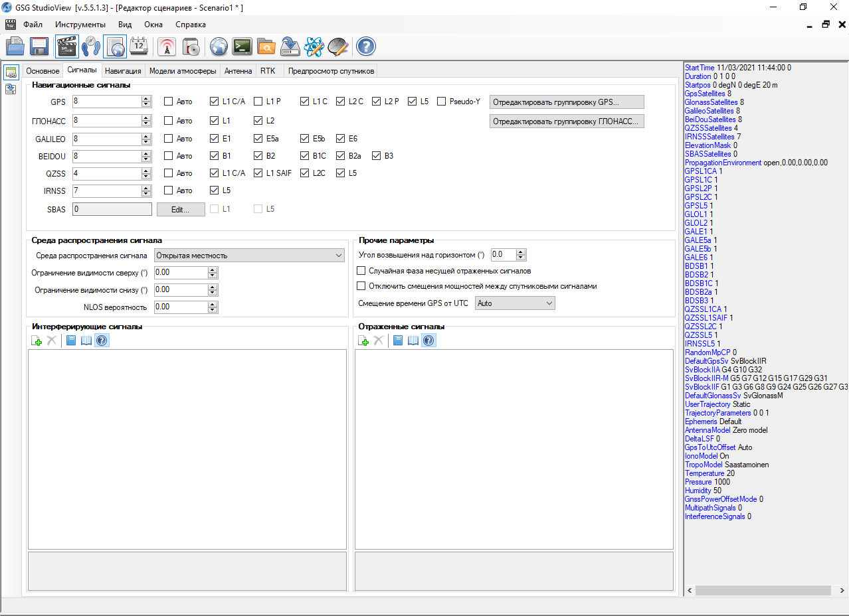This screenshot has width=849, height=616.
Task: Open the Среда распространения сигнала dropdown
Action: (249, 256)
